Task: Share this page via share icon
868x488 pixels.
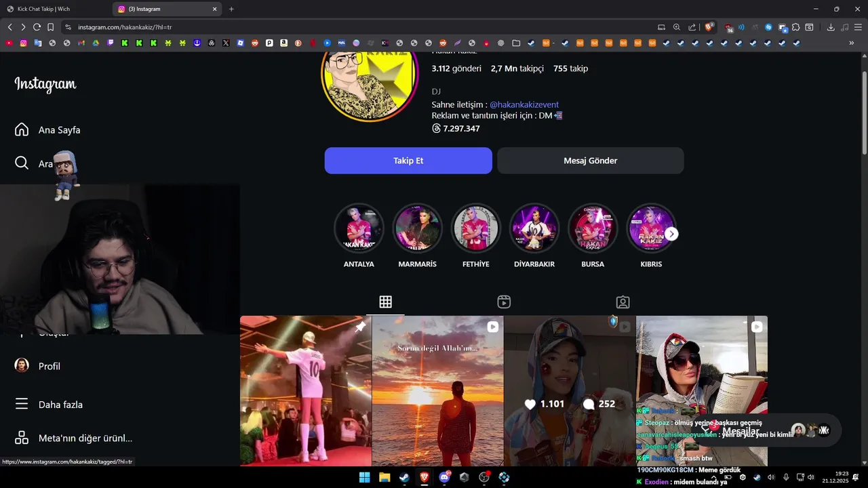Action: (x=692, y=27)
